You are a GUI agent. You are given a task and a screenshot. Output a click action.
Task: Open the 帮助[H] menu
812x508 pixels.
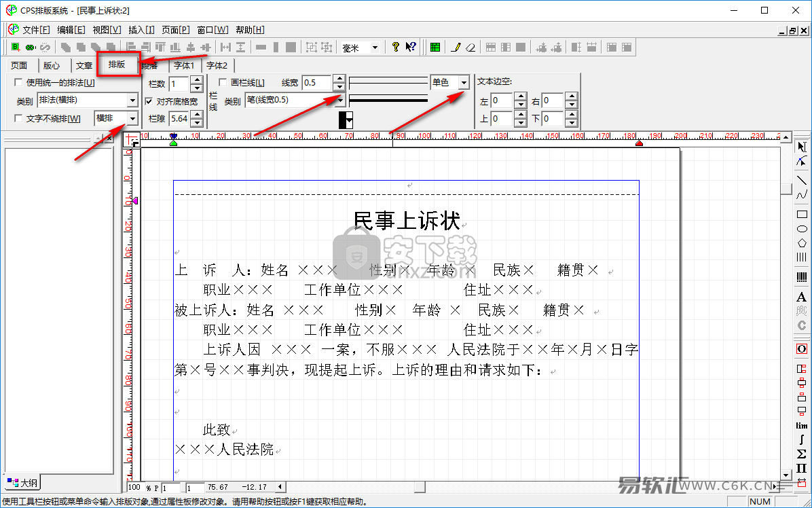pos(250,30)
